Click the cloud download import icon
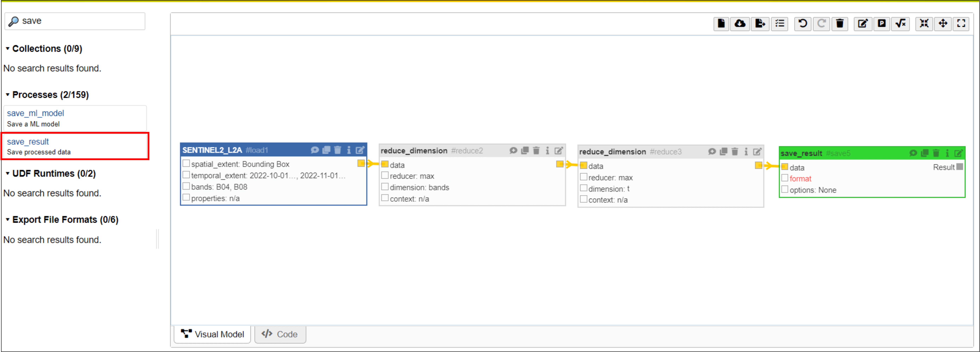Viewport: 980px width, 352px height. (740, 24)
